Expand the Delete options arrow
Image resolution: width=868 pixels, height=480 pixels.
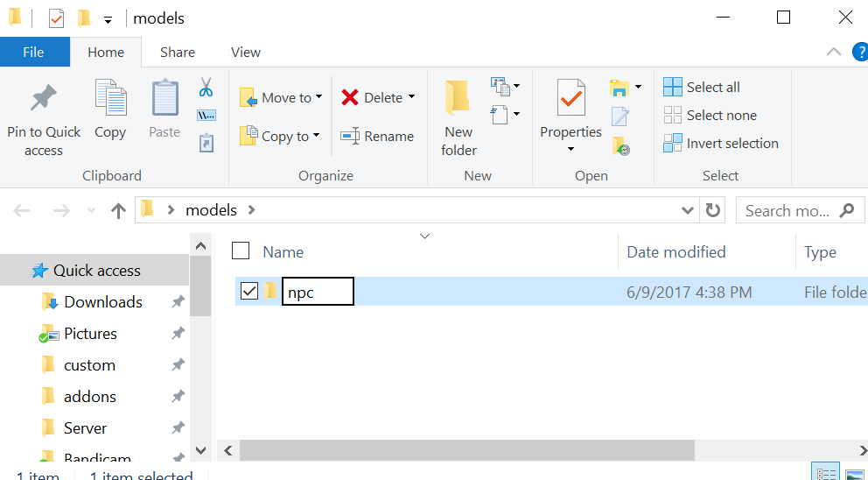(411, 97)
